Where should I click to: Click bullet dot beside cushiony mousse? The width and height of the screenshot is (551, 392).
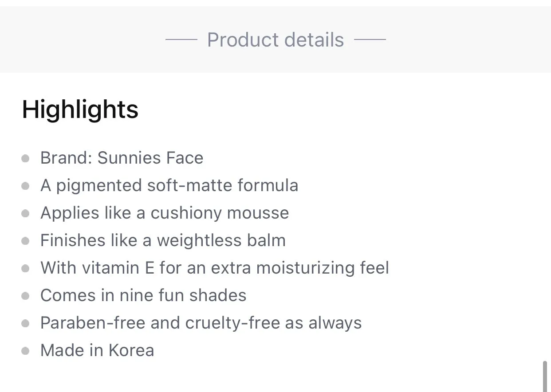[26, 213]
